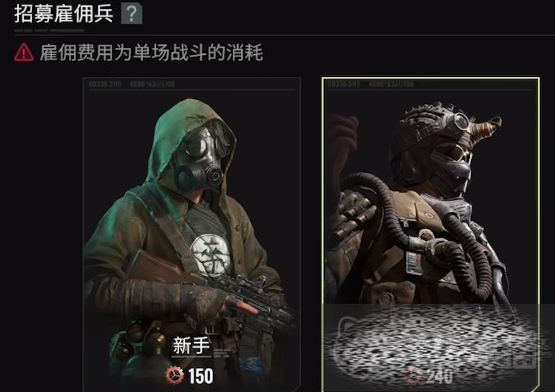The image size is (555, 392).
Task: Click the 招募雇佣兵 page title
Action: 64,14
